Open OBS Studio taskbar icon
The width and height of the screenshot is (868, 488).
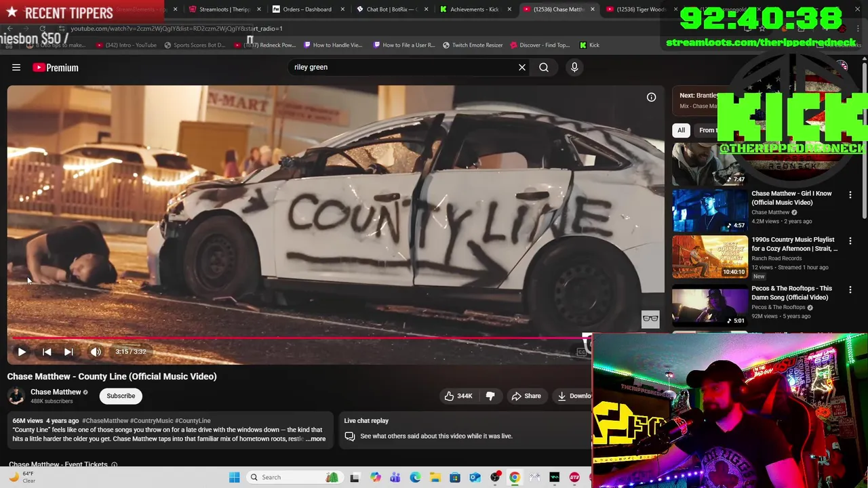495,477
